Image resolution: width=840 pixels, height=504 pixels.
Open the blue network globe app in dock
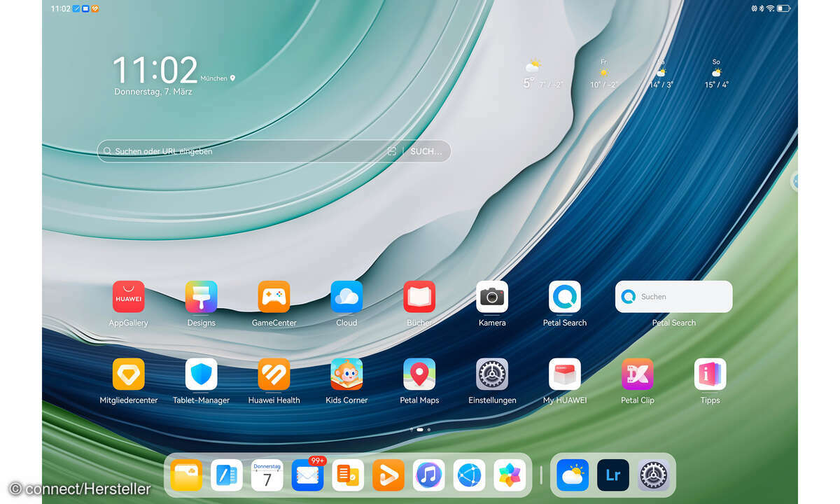pos(469,475)
